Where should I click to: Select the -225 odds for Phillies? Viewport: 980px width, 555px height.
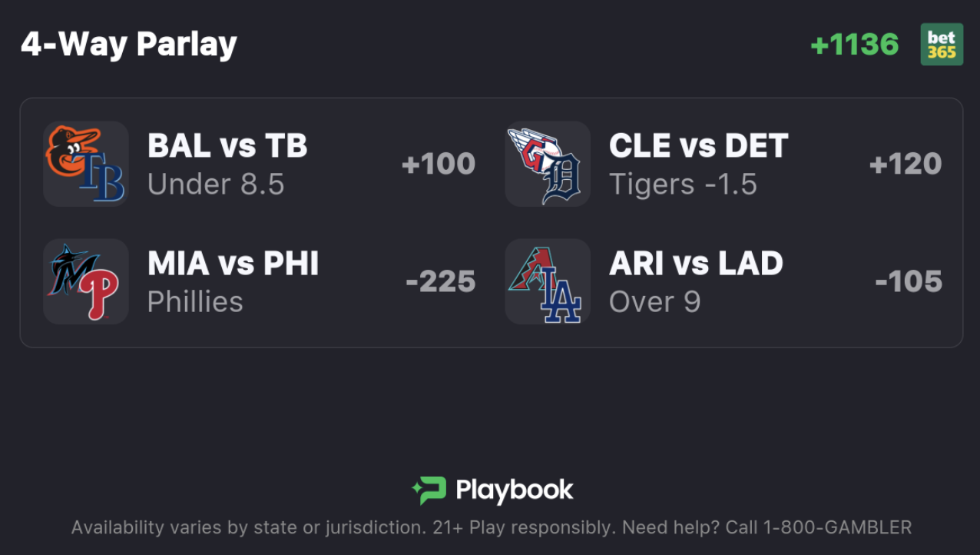point(441,281)
